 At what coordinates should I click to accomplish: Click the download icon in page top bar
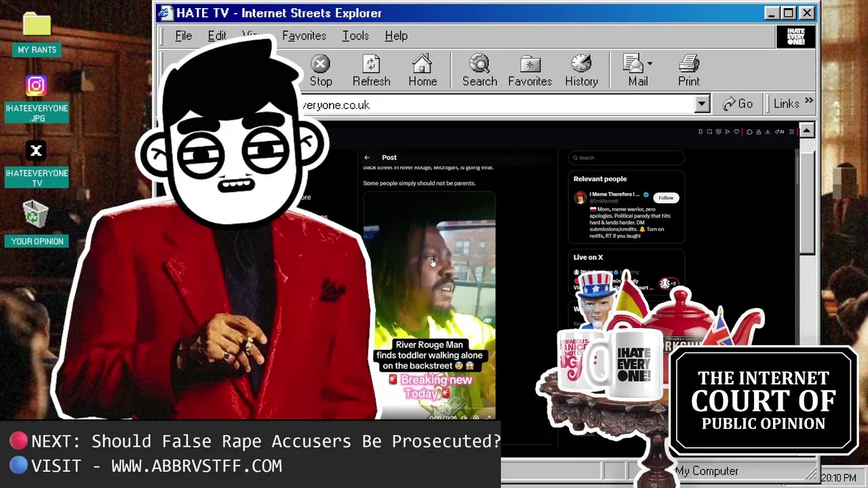click(768, 131)
